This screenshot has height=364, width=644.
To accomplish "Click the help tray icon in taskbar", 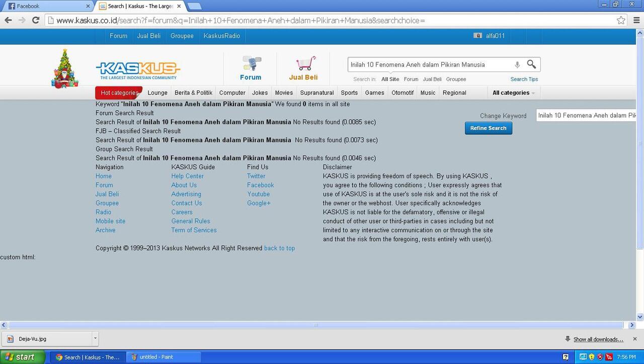I will point(566,357).
